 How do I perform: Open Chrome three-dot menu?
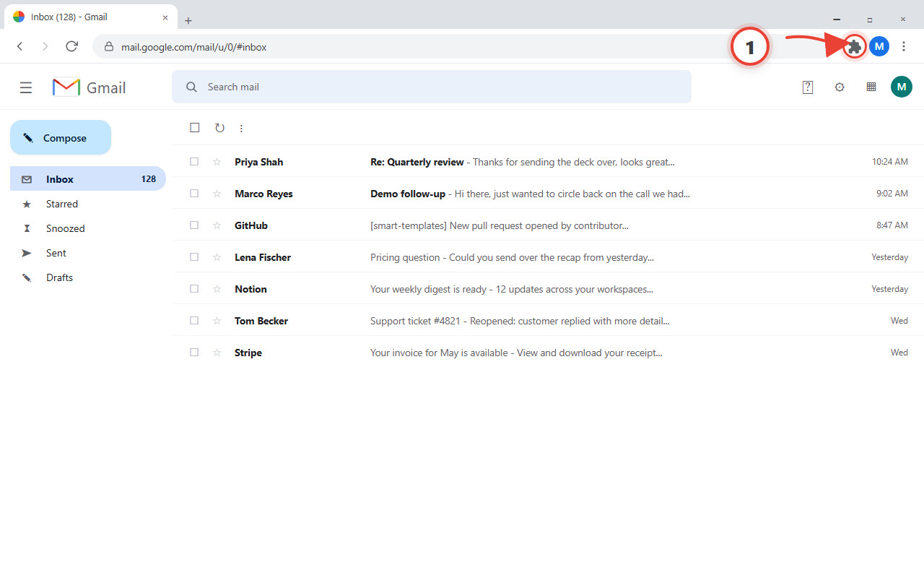(x=904, y=47)
